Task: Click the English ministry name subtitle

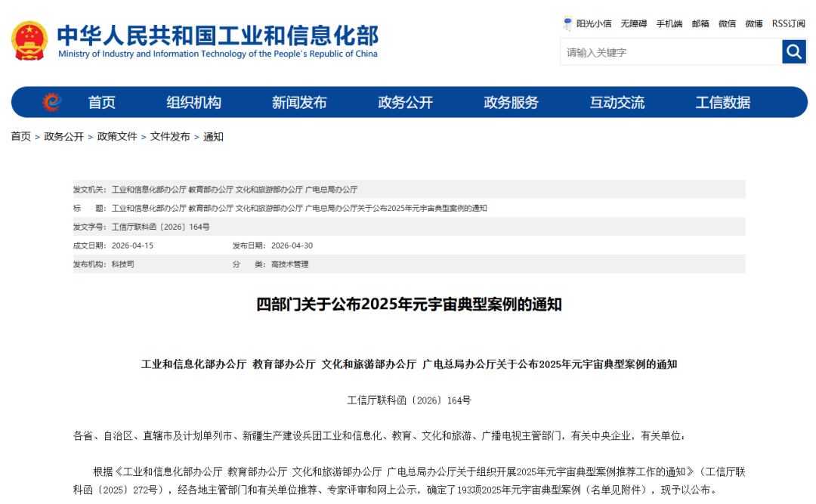Action: [218, 54]
